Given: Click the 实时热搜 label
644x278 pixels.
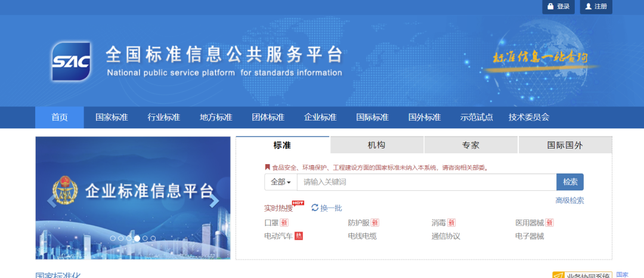Looking at the screenshot, I should coord(278,208).
